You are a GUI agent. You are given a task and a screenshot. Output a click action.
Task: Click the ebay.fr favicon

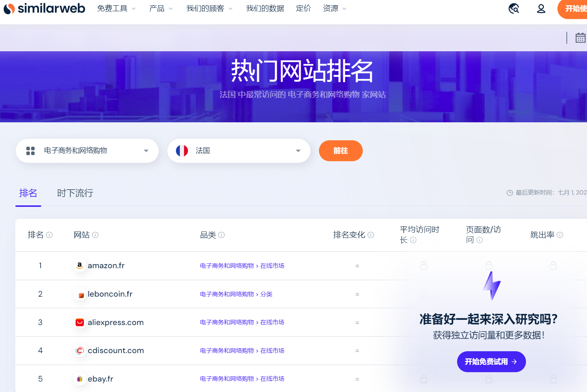(80, 379)
